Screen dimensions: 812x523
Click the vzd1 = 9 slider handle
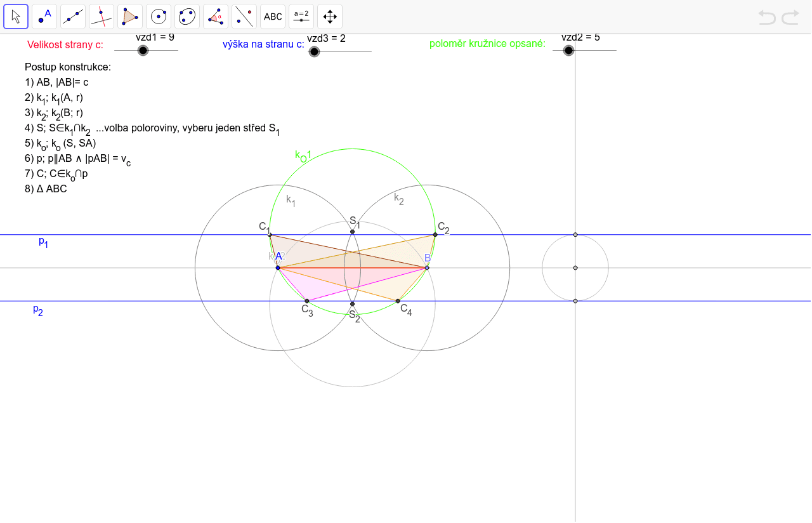[143, 50]
